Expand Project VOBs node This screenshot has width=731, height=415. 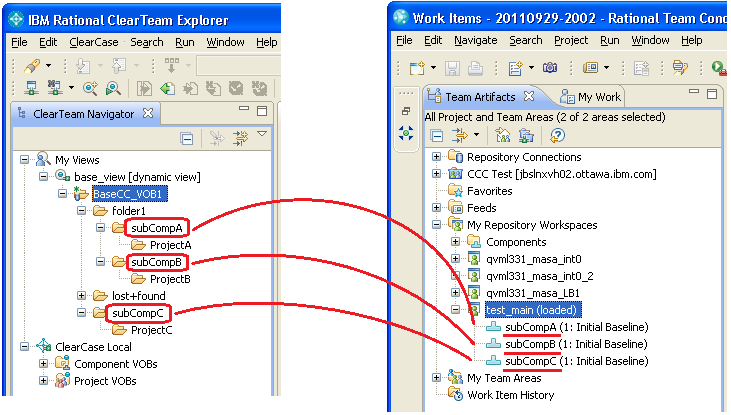[43, 380]
